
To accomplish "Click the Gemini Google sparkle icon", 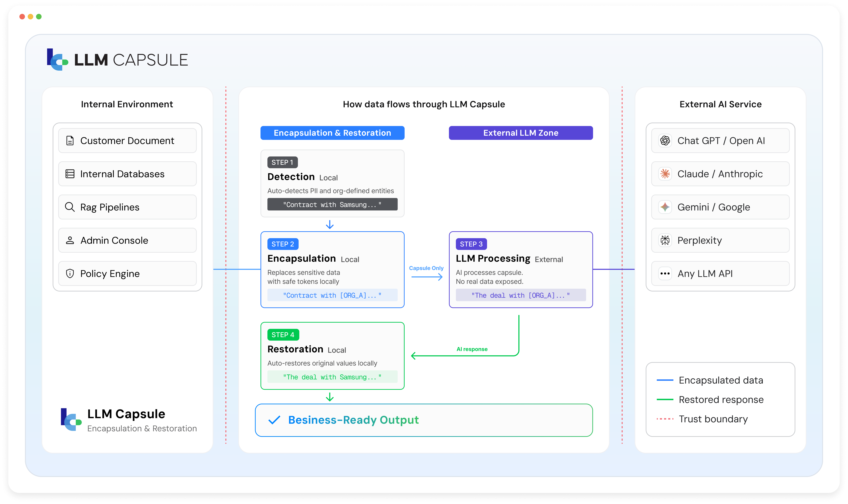I will pyautogui.click(x=665, y=207).
